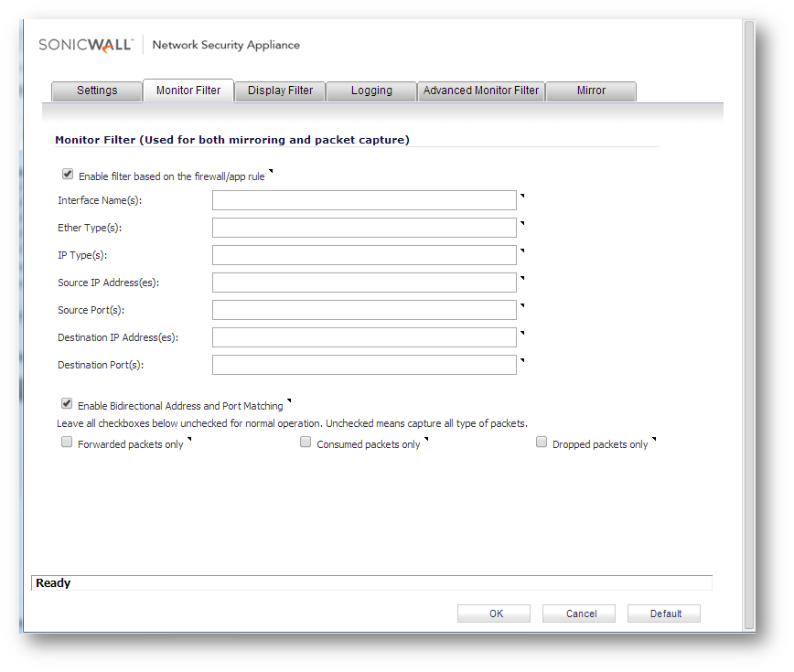
Task: Click the Source IP Address(es) input field
Action: pos(364,283)
